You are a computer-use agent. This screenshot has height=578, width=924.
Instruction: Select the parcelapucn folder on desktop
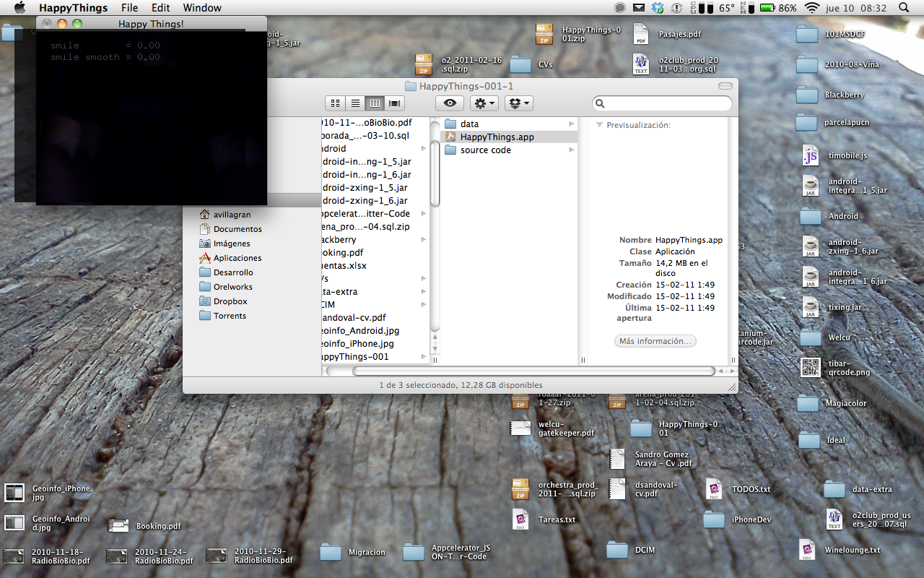833,122
